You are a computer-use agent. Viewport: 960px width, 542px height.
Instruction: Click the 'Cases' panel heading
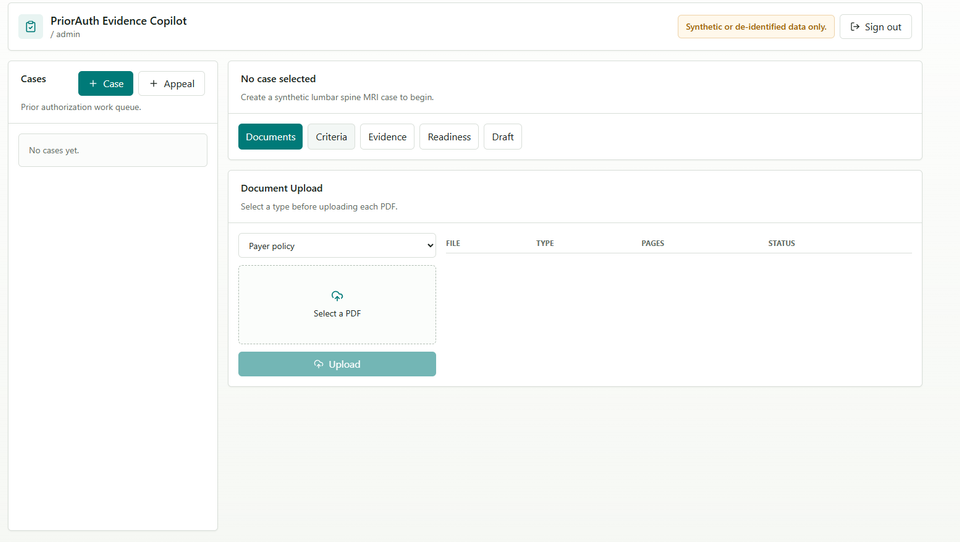point(33,78)
